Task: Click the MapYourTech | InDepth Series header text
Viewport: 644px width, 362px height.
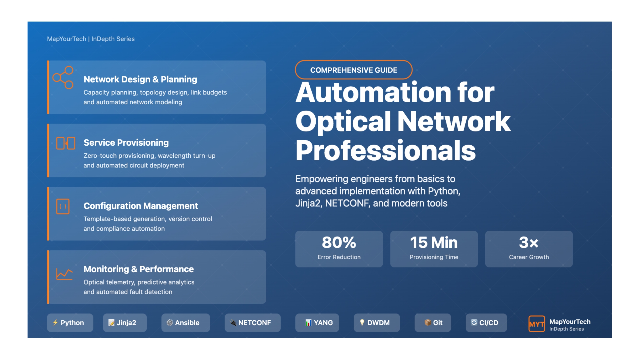Action: pyautogui.click(x=91, y=39)
